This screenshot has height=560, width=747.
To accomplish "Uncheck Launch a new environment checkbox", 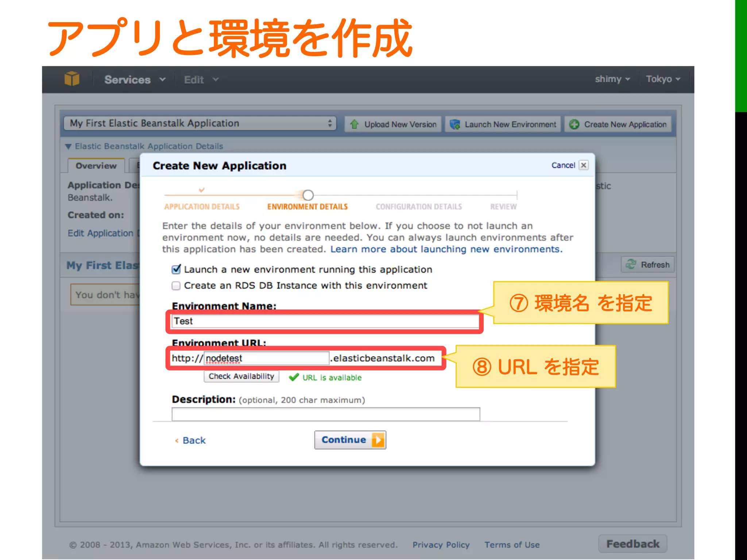I will pos(176,269).
